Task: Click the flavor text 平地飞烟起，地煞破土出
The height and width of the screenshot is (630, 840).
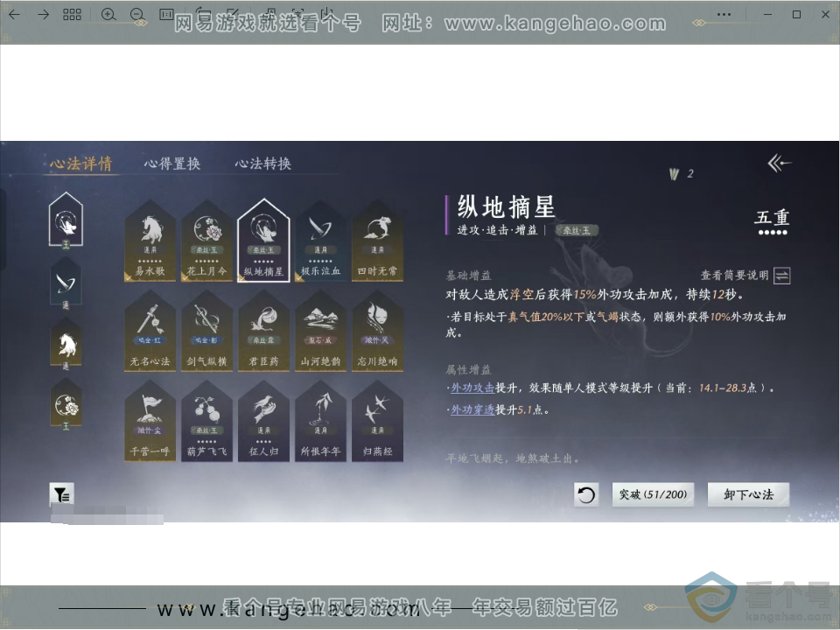Action: point(512,458)
